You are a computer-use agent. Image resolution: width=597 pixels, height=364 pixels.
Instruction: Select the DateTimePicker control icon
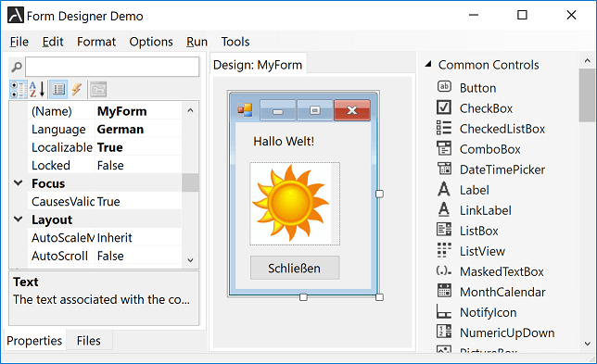(x=444, y=169)
